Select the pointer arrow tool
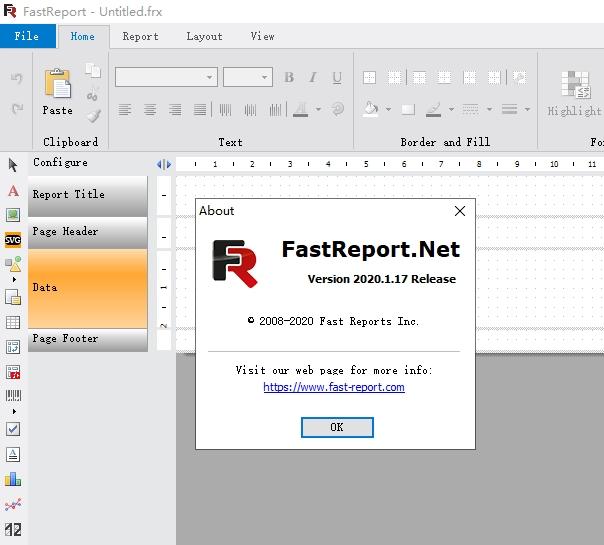 coord(13,165)
